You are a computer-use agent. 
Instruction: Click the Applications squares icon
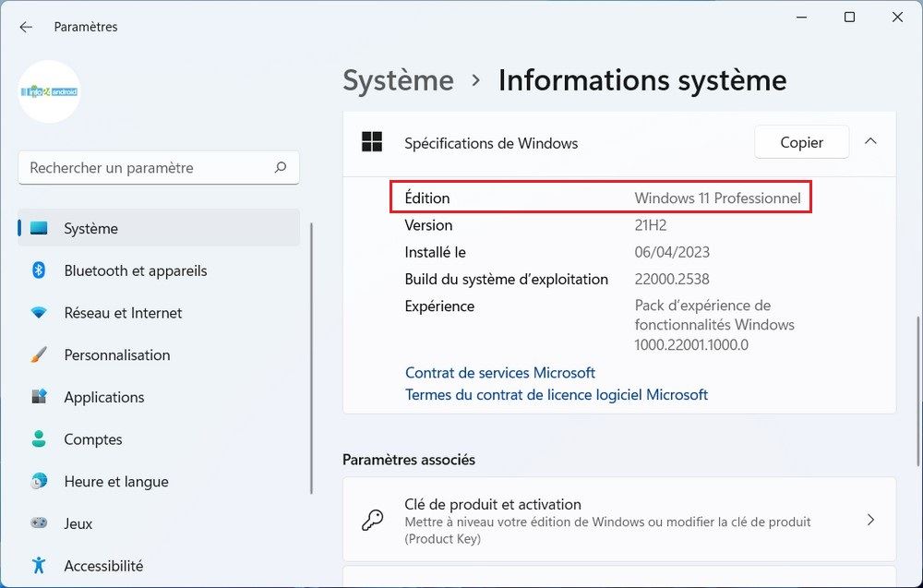39,397
